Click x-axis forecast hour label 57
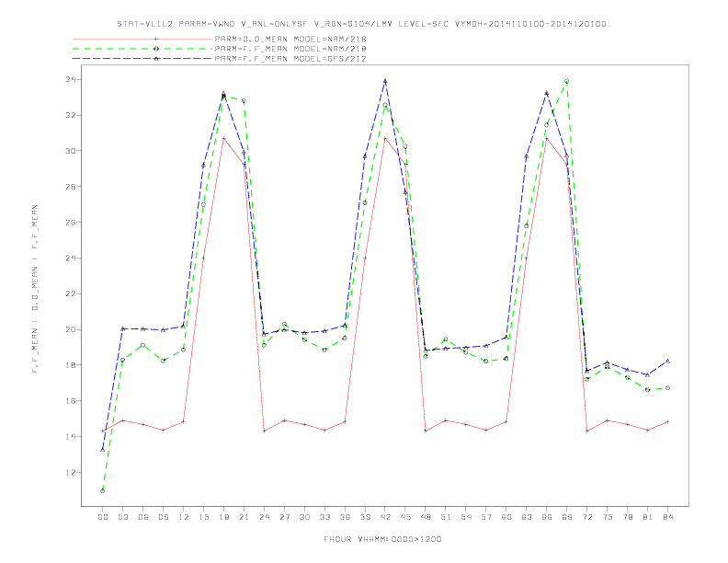The height and width of the screenshot is (563, 728). [486, 517]
